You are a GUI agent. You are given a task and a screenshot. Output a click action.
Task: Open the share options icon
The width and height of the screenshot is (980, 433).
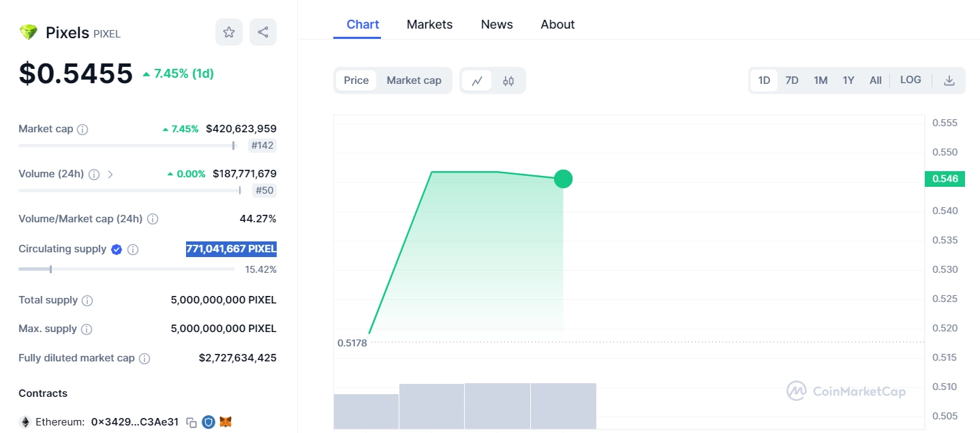click(x=263, y=31)
